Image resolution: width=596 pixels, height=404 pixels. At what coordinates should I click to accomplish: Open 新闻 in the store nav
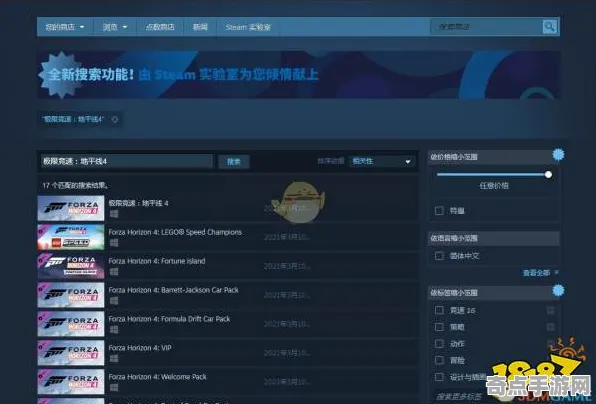point(200,27)
